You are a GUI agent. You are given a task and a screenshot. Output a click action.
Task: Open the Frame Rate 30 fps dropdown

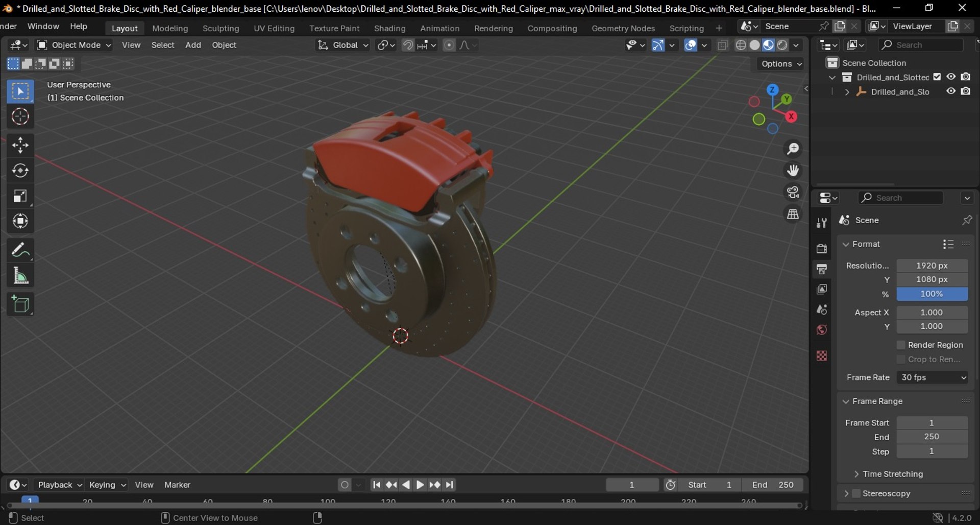pyautogui.click(x=933, y=377)
